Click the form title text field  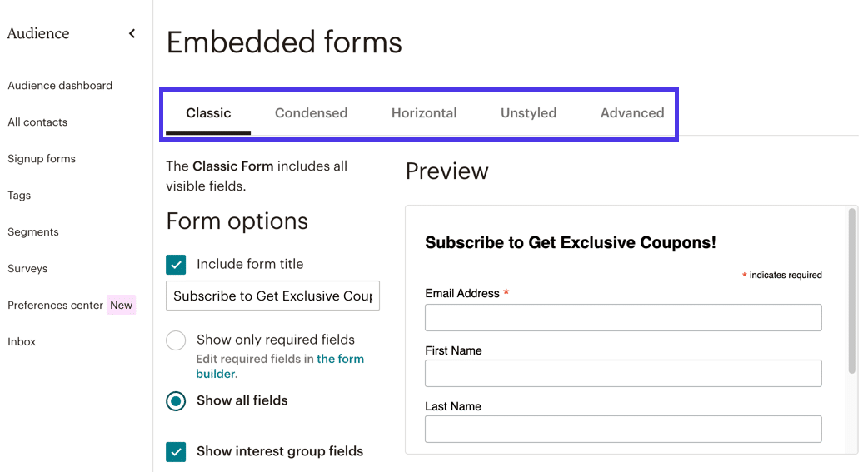click(x=272, y=296)
